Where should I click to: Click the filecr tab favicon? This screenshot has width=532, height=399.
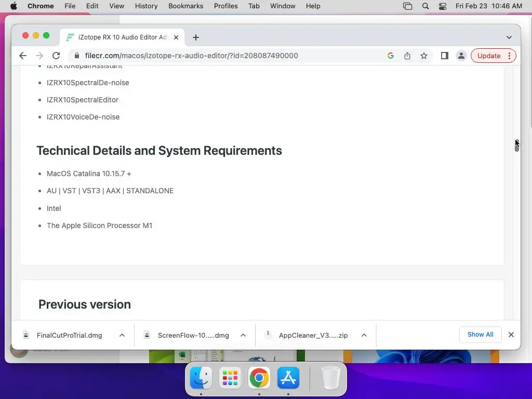[70, 37]
